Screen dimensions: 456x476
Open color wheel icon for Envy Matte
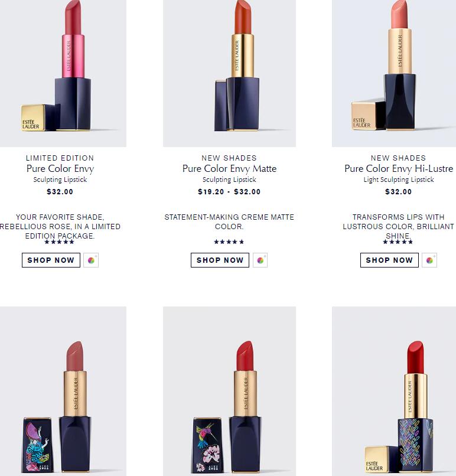pos(260,260)
